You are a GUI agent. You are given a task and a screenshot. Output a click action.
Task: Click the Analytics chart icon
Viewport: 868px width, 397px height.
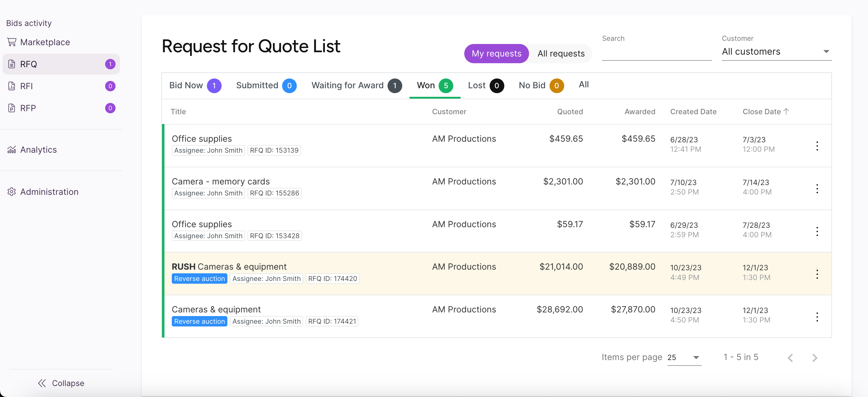coord(12,150)
